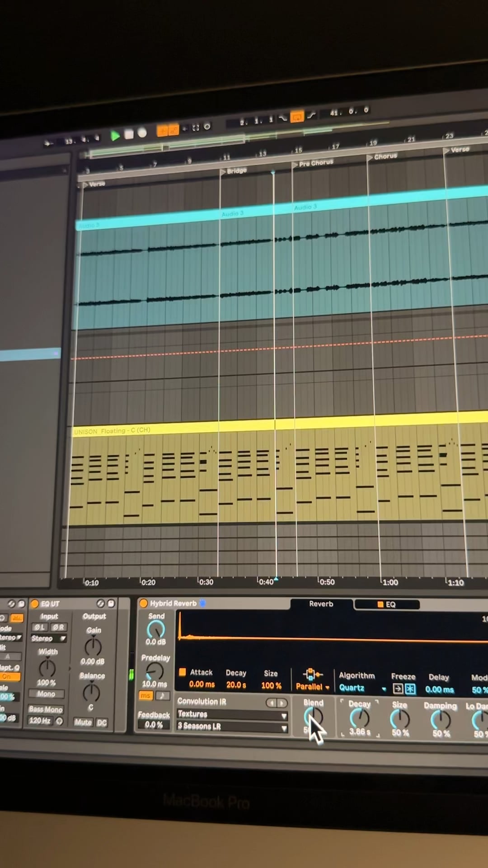Toggle the orange Loop switch in the transport

point(297,117)
